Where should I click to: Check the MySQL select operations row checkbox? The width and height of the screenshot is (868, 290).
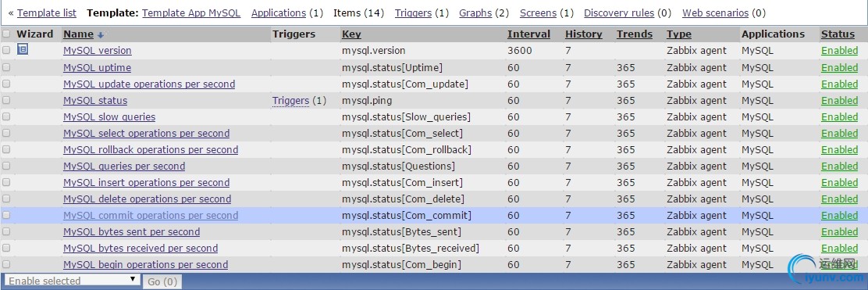pyautogui.click(x=6, y=133)
